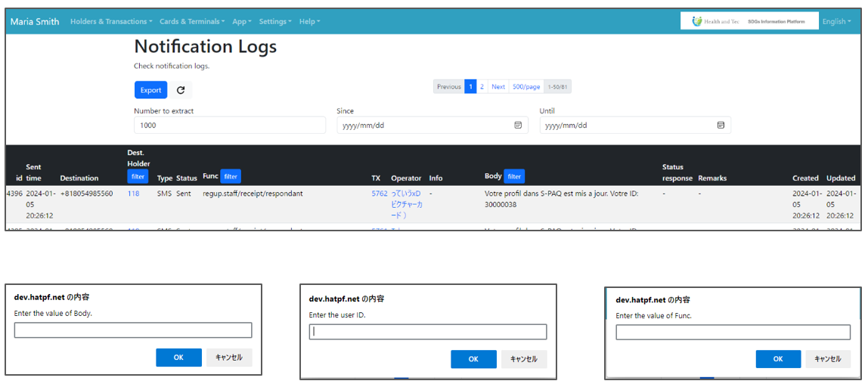The height and width of the screenshot is (384, 868).
Task: Expand the Holders & Transactions menu
Action: (x=110, y=21)
